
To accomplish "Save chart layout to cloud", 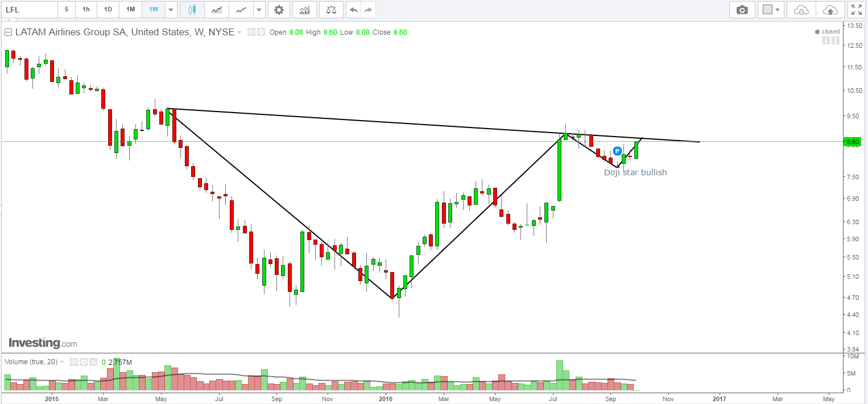I will pos(830,10).
